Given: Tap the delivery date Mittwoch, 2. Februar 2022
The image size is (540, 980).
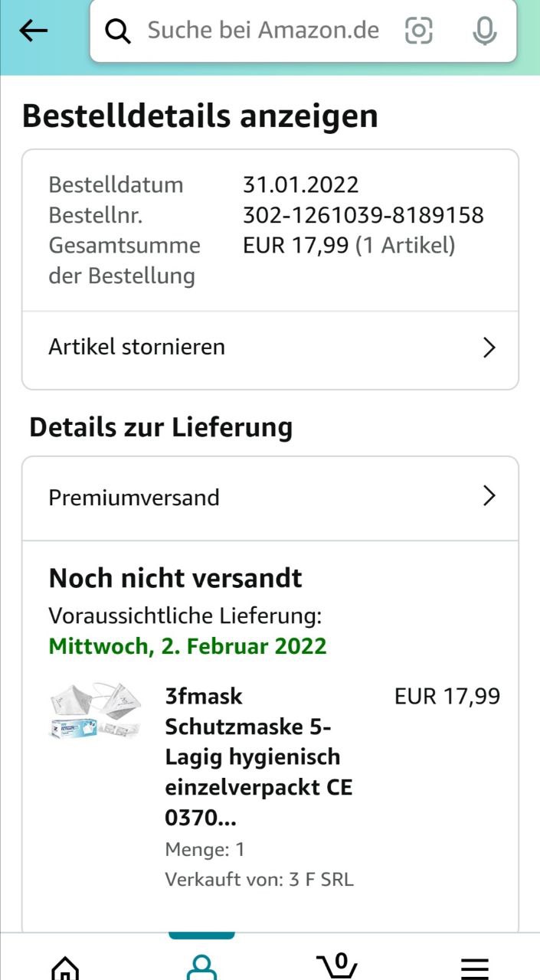Looking at the screenshot, I should coord(188,646).
